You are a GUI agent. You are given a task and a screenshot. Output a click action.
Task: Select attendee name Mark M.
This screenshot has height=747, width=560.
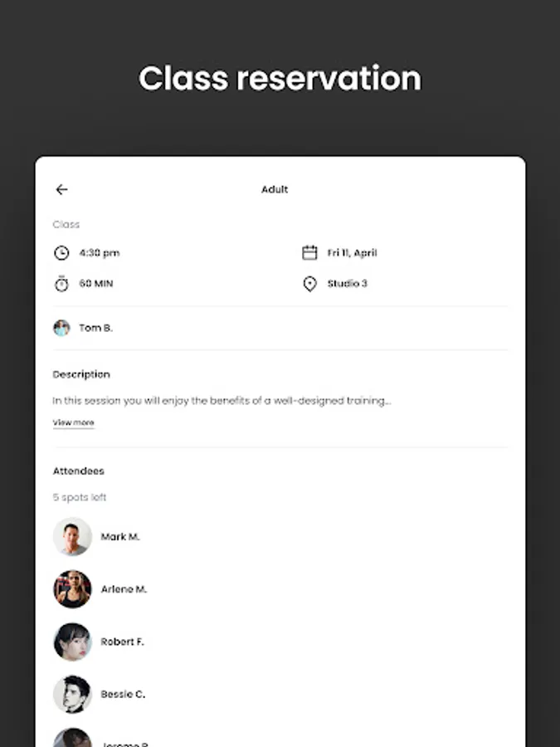pos(120,537)
